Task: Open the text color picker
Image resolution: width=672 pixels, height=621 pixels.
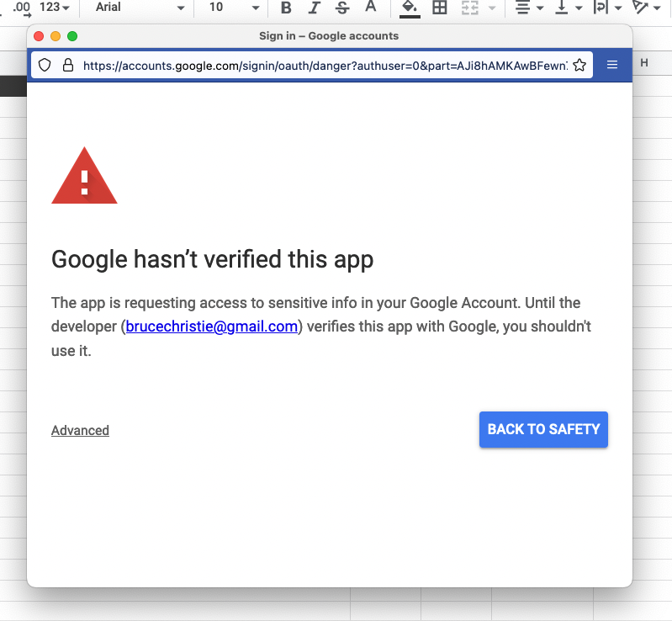Action: 370,8
